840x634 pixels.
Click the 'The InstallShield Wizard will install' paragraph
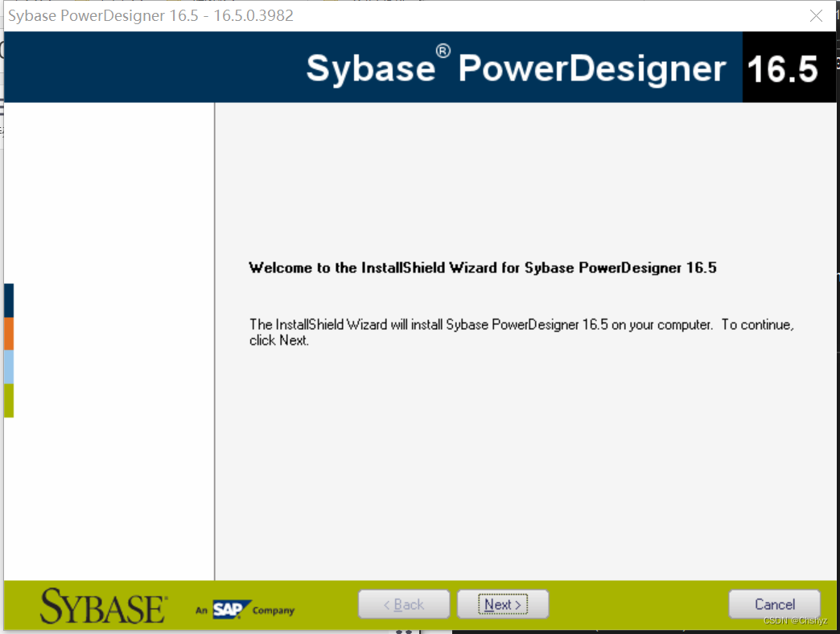[x=521, y=332]
